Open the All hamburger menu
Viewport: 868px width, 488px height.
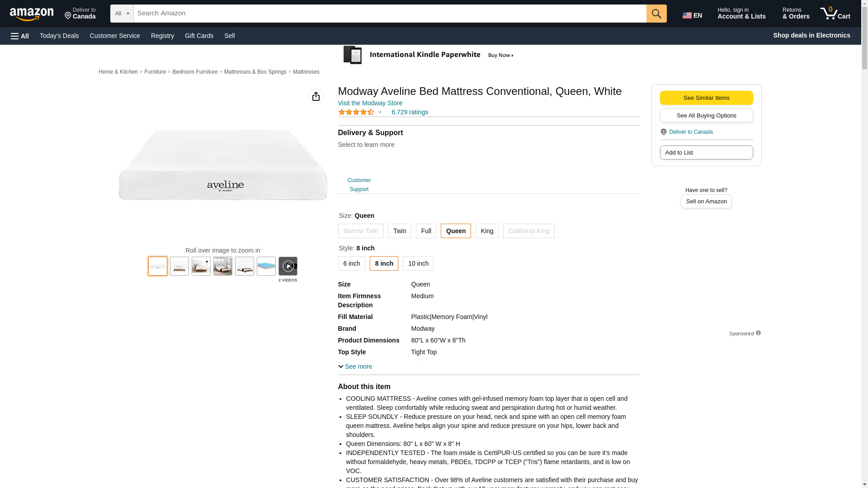pos(20,36)
